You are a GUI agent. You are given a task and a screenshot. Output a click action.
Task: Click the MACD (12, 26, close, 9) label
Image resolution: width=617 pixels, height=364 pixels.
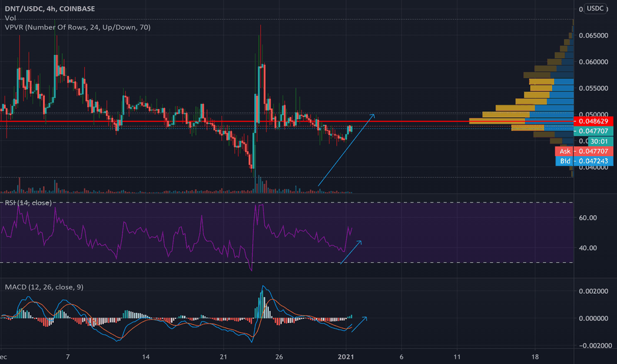tap(44, 287)
